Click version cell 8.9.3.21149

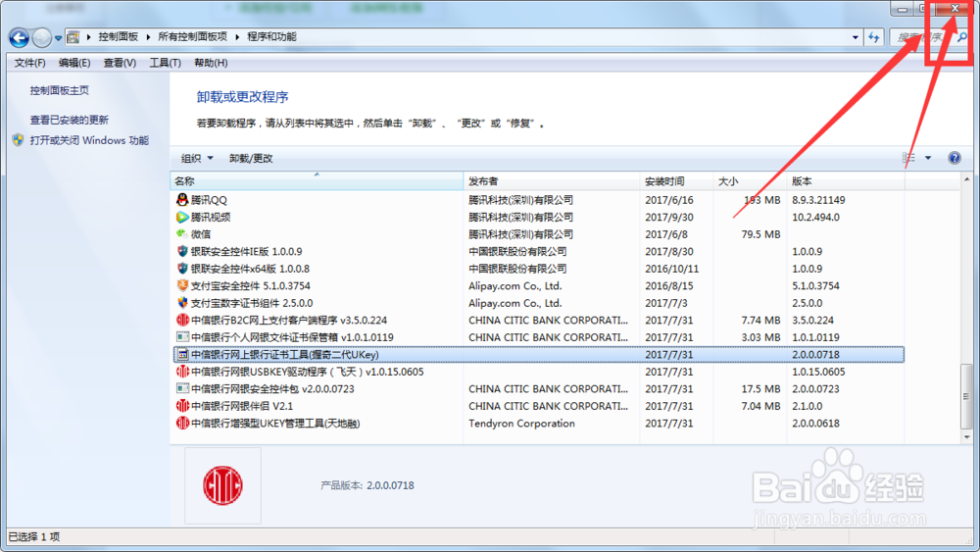click(818, 200)
